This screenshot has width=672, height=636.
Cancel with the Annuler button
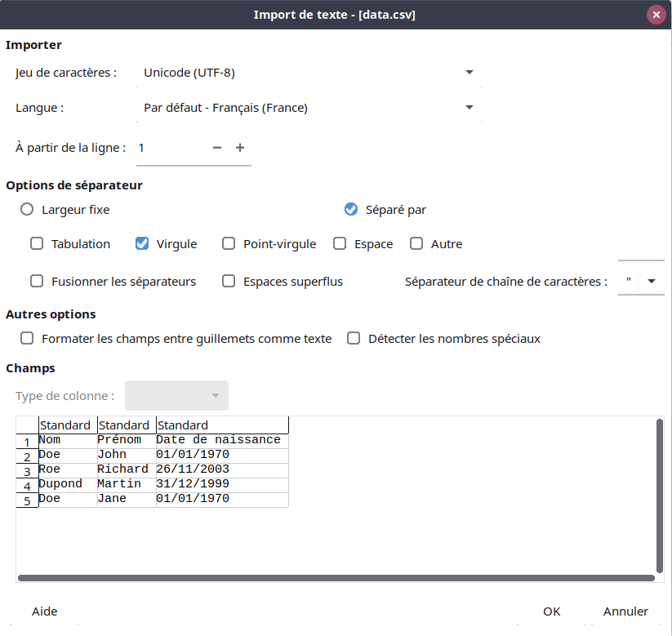pos(625,612)
